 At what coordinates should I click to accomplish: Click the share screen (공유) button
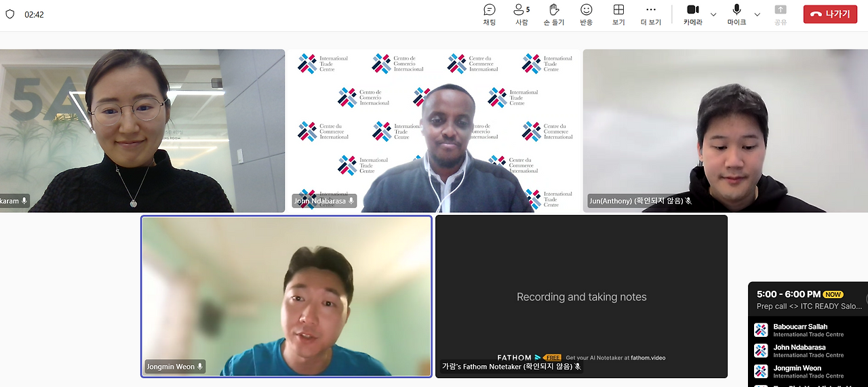(781, 15)
